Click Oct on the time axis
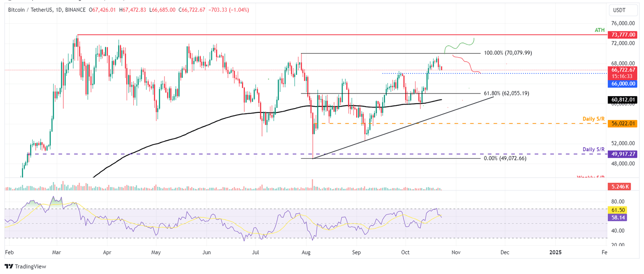Image resolution: width=644 pixels, height=274 pixels. 405,252
